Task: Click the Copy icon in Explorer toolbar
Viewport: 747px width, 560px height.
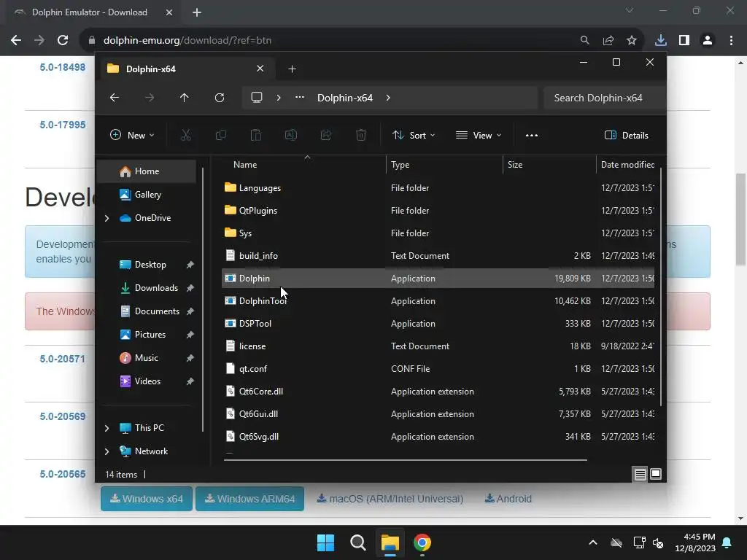Action: pos(220,135)
